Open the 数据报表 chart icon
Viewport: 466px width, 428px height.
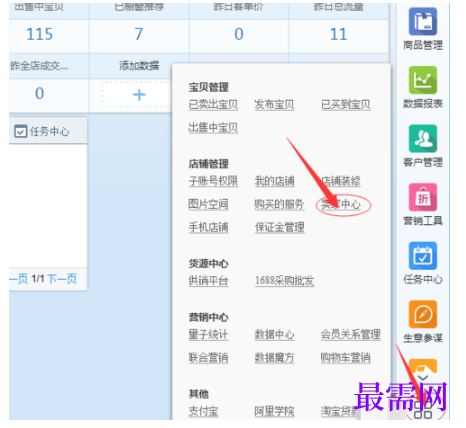(x=423, y=80)
